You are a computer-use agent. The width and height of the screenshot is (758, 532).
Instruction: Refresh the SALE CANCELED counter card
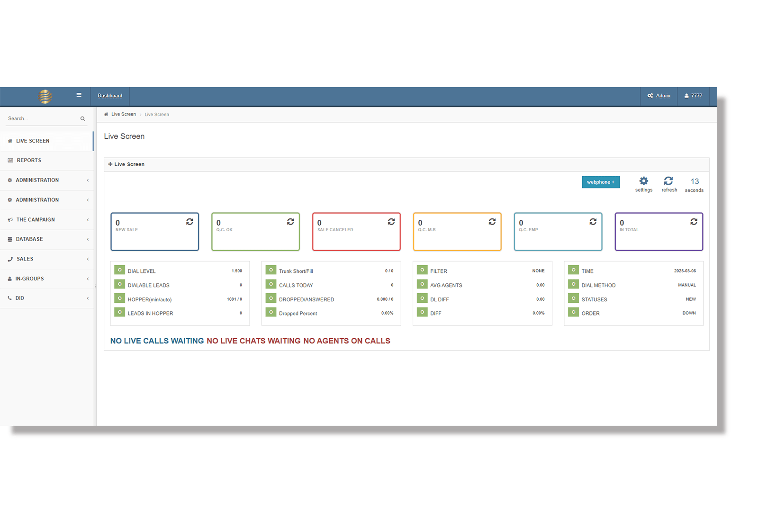[391, 221]
